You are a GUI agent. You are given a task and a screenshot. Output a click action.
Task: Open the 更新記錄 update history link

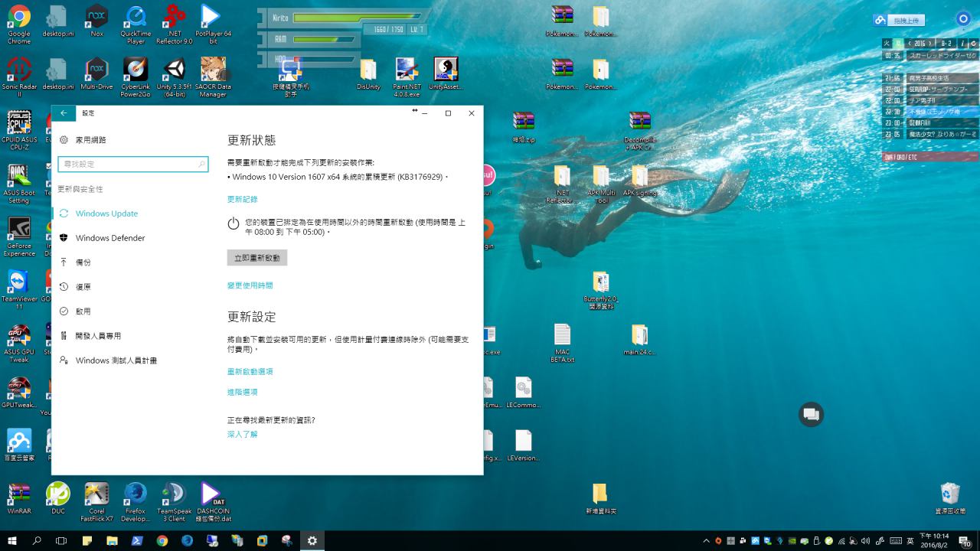click(242, 199)
